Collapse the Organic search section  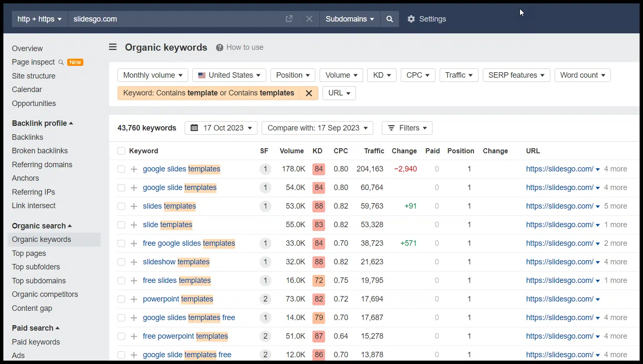pyautogui.click(x=42, y=226)
